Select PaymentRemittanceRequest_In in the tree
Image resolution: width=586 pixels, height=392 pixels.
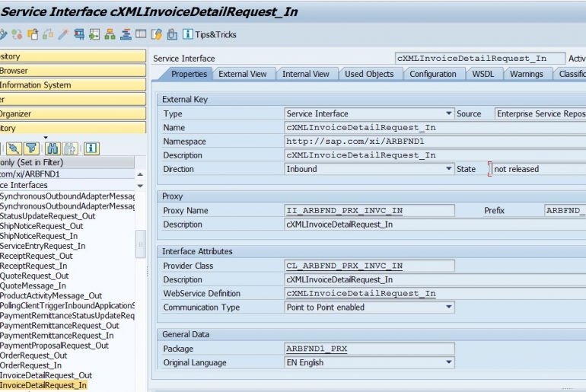click(x=57, y=336)
